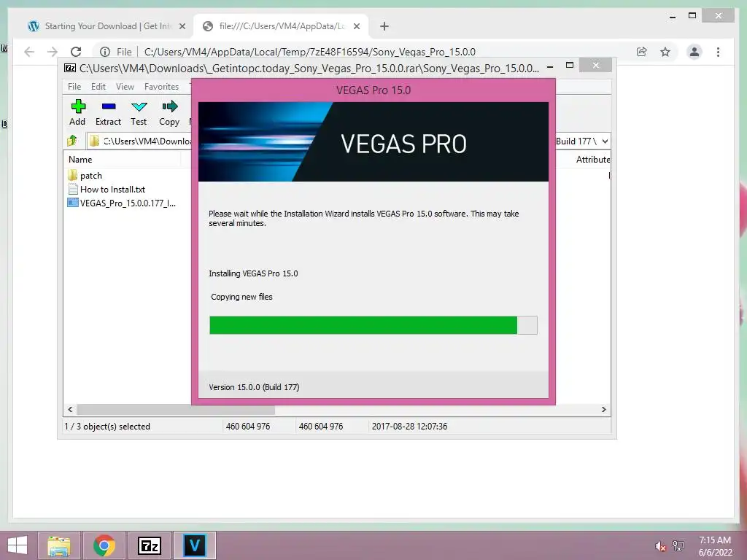Screen dimensions: 747x560
Task: Click the Name column header
Action: click(x=80, y=160)
